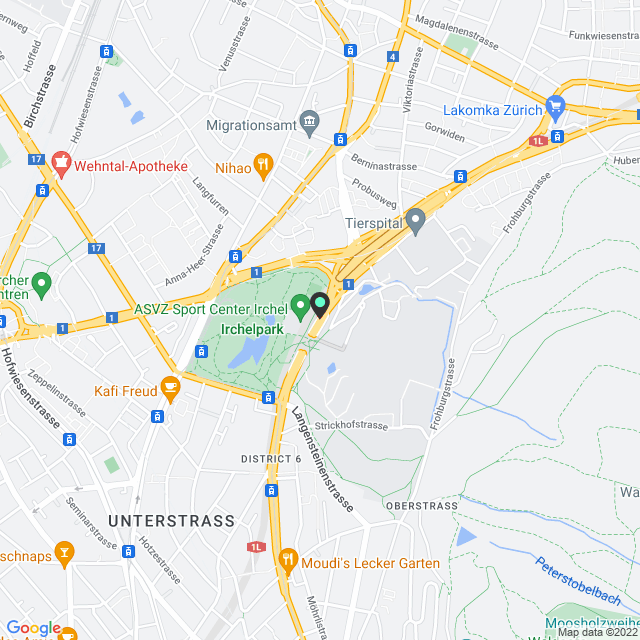
Task: Select the Tierspital location marker
Action: tap(416, 222)
